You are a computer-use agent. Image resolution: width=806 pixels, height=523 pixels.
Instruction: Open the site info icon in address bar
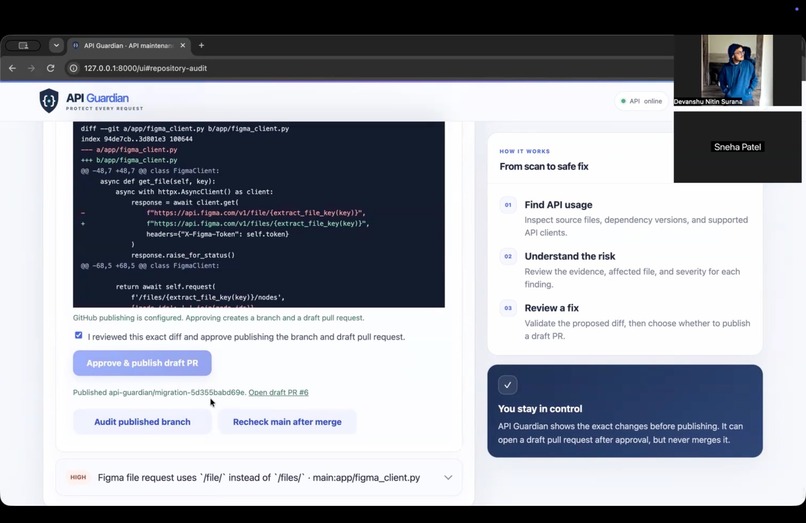pos(74,68)
